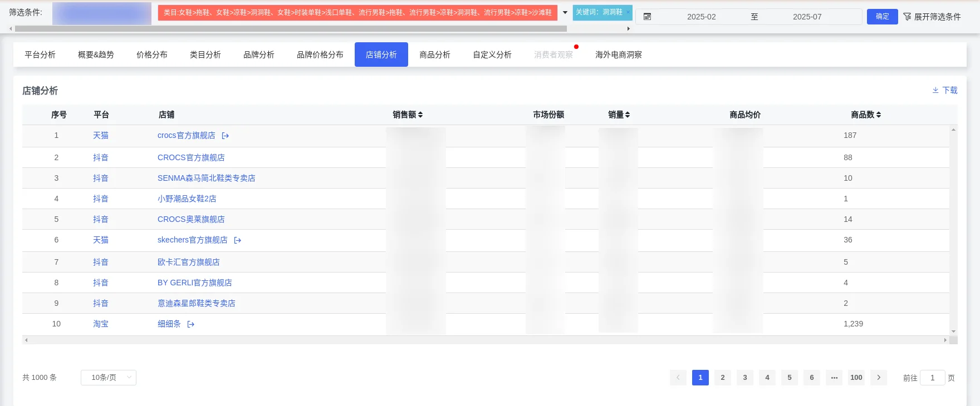Remove the 洞洞鞋 keyword tag with x

click(628, 12)
